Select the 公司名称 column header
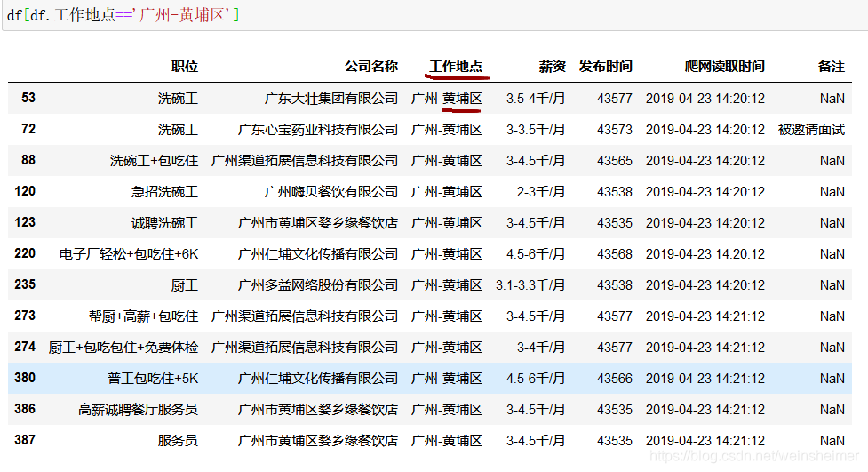This screenshot has height=472, width=868. 371,67
